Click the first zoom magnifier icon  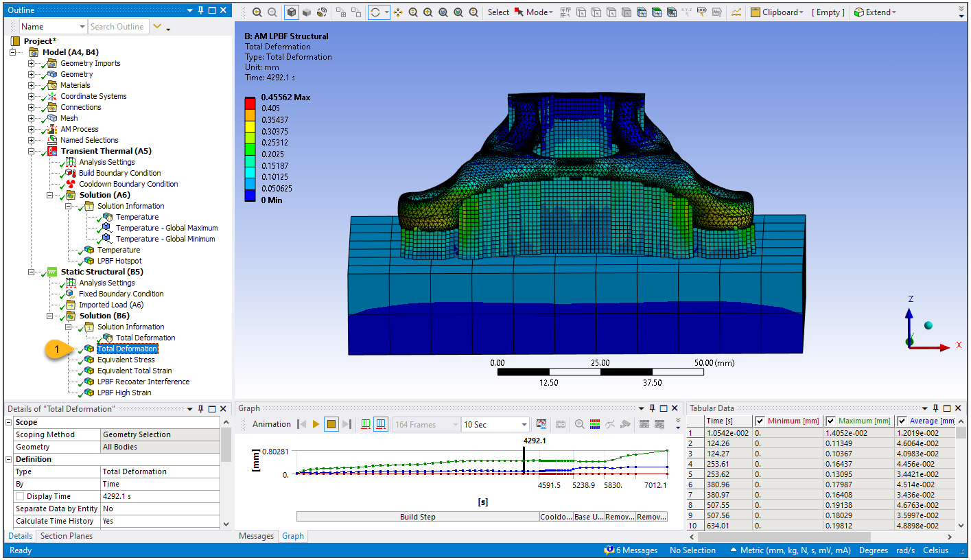tap(257, 12)
